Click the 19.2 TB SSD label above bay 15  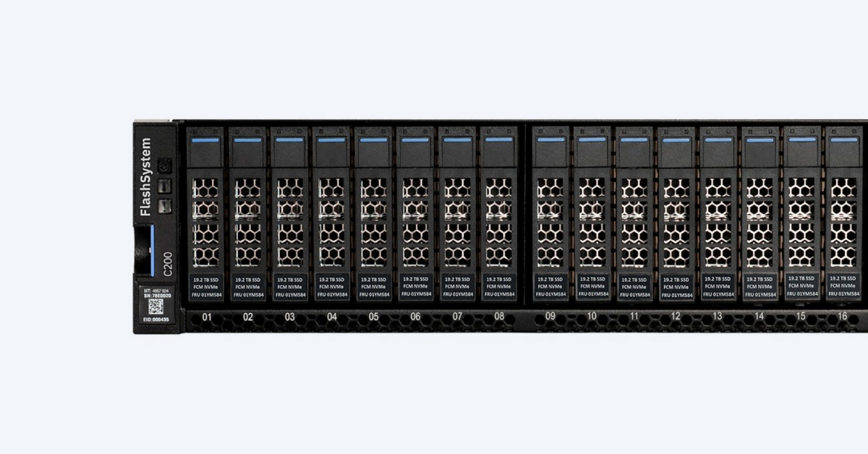pos(801,278)
